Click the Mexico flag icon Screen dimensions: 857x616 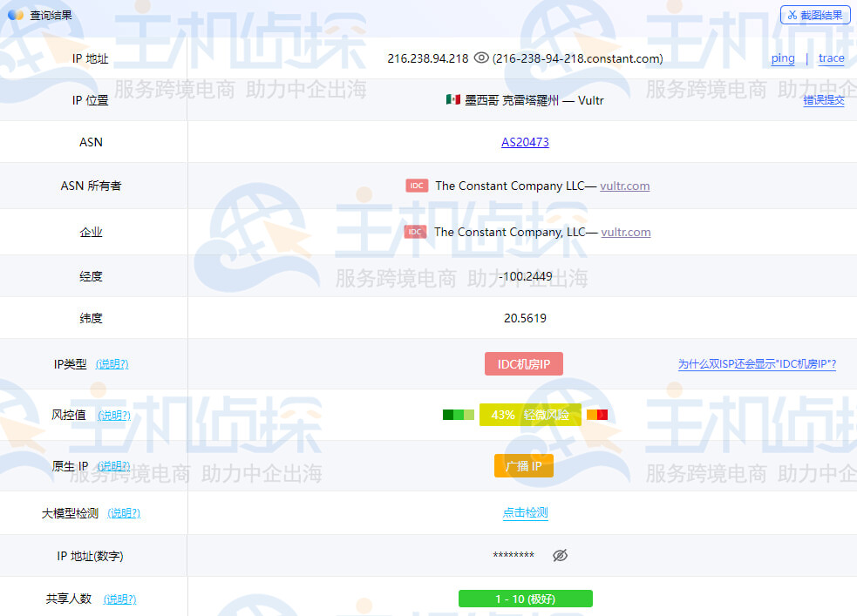click(453, 99)
